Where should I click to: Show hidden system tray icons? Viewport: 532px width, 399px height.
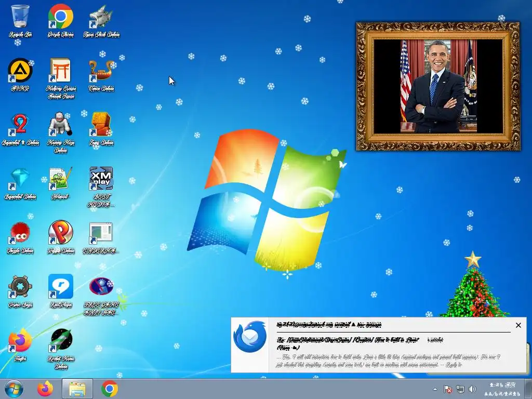(x=435, y=389)
